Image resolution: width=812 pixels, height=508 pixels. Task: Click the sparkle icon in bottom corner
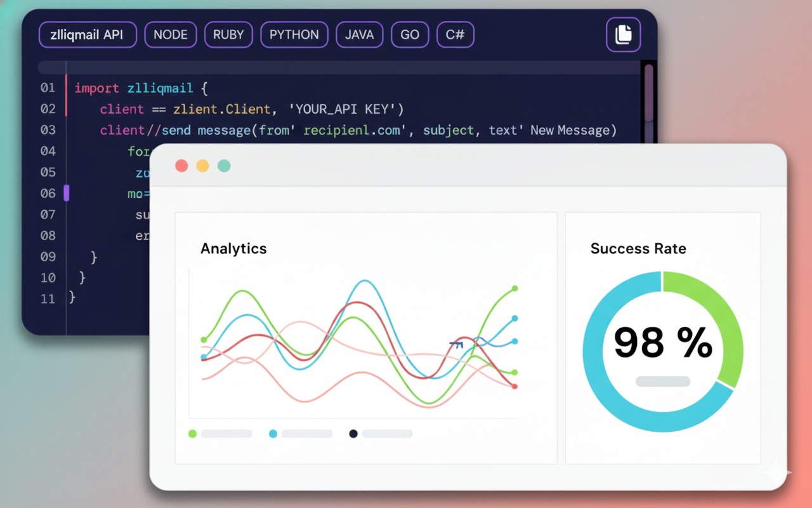pyautogui.click(x=776, y=472)
